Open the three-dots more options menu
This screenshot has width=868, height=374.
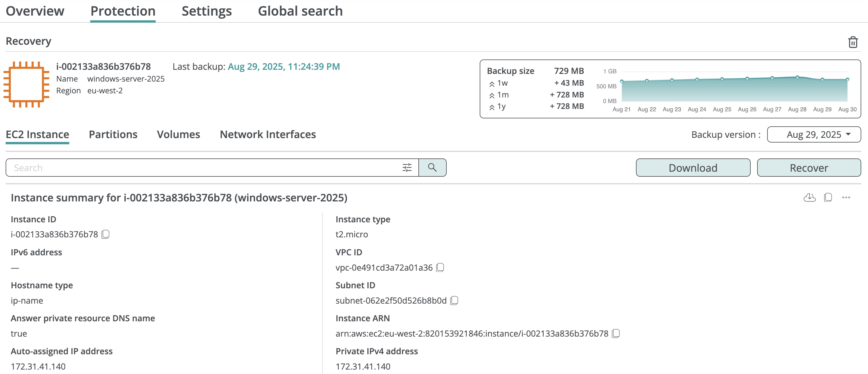click(846, 197)
